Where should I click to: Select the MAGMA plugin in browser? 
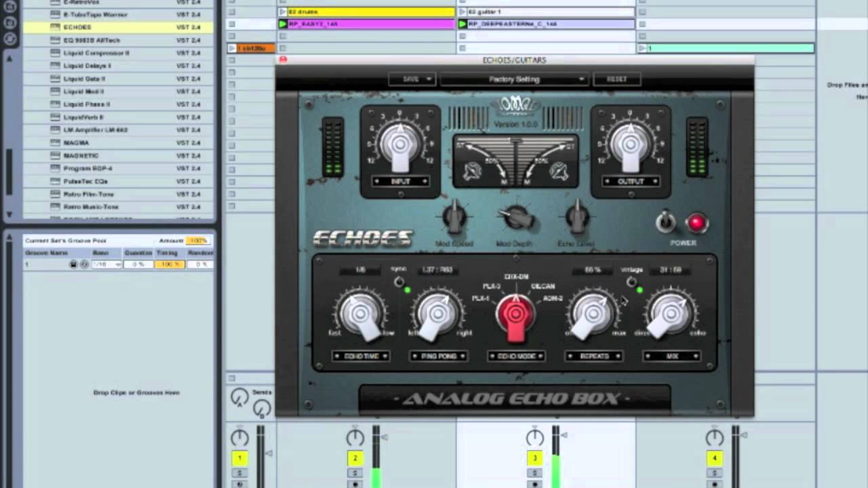[119, 143]
